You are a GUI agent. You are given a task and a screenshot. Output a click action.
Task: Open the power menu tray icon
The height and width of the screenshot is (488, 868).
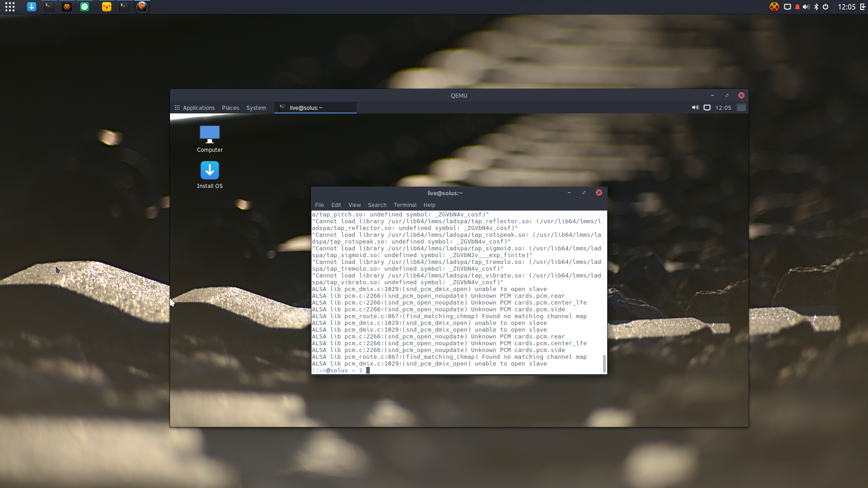826,7
